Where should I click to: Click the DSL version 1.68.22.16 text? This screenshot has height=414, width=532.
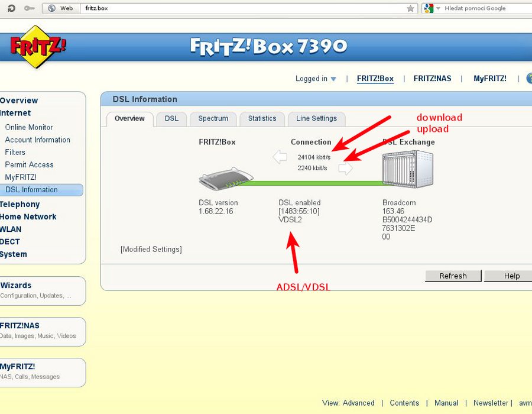218,207
